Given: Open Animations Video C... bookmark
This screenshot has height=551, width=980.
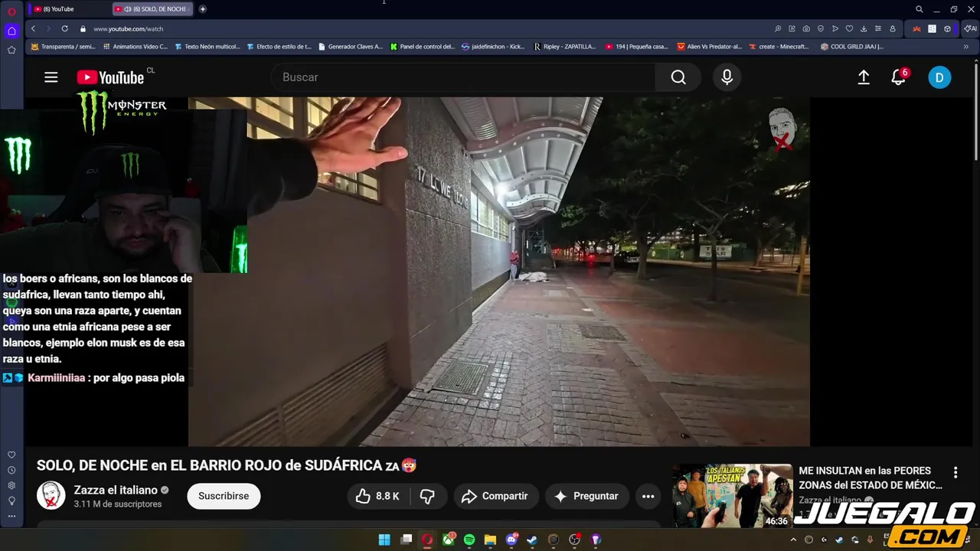Looking at the screenshot, I should coord(136,47).
